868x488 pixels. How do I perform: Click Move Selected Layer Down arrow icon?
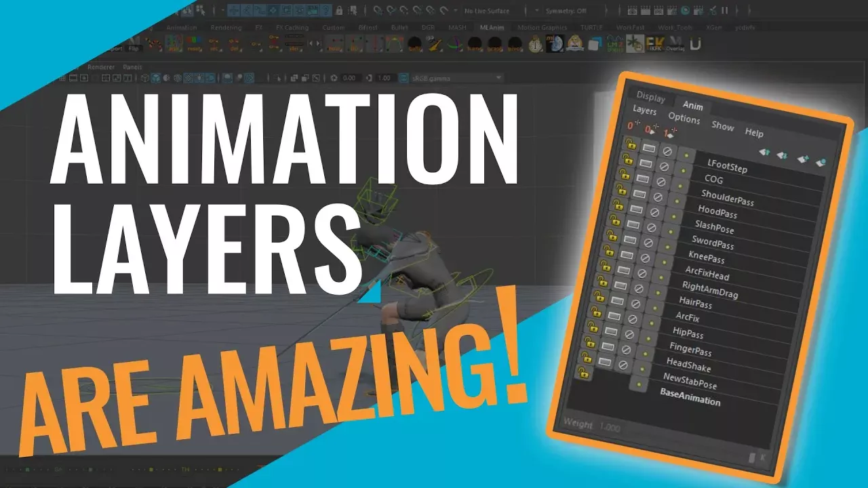click(x=782, y=156)
